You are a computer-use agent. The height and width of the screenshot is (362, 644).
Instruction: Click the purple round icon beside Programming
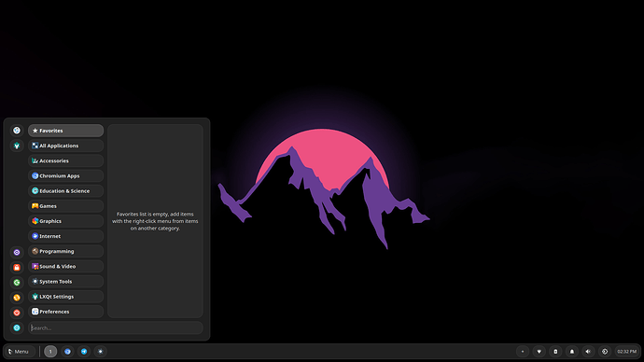[x=17, y=253]
